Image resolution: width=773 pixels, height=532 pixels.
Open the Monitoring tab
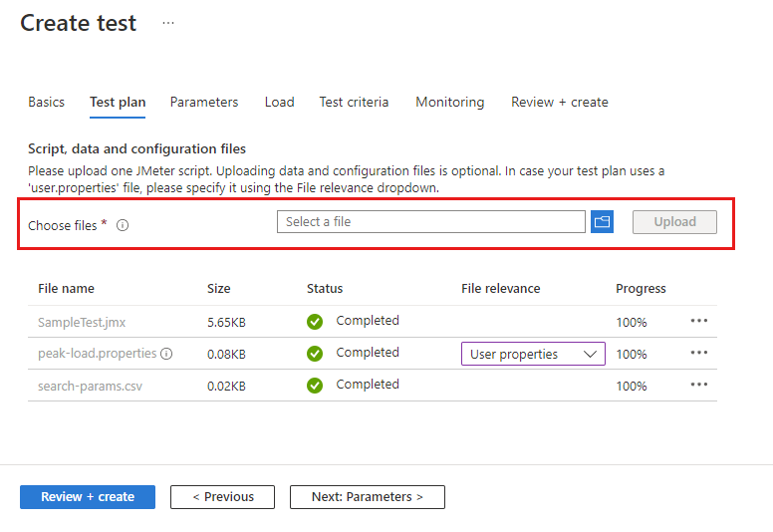point(450,102)
